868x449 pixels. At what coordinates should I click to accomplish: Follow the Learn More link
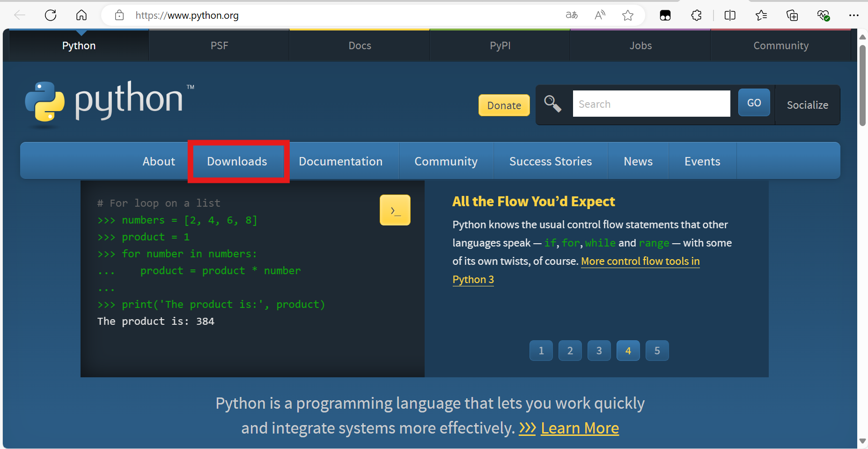[580, 428]
